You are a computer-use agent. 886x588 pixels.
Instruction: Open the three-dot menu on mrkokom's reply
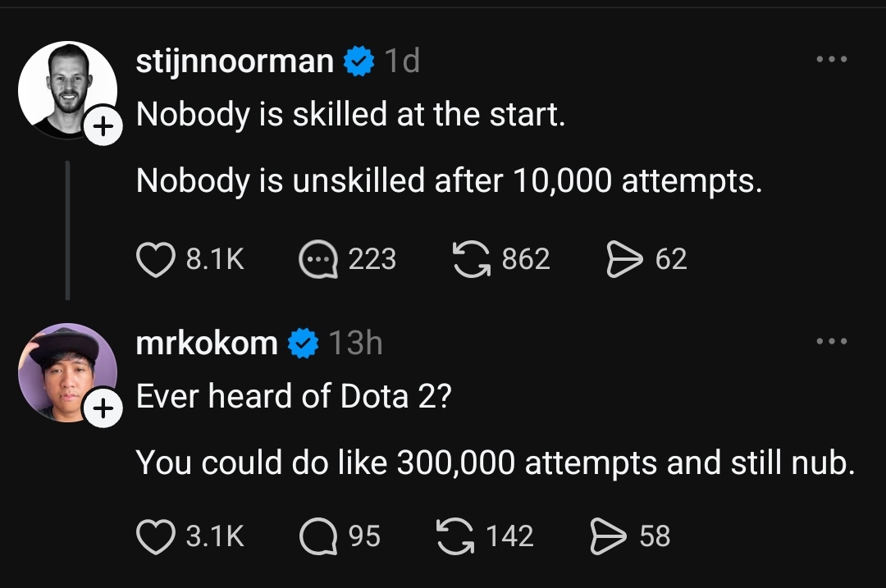tap(832, 340)
